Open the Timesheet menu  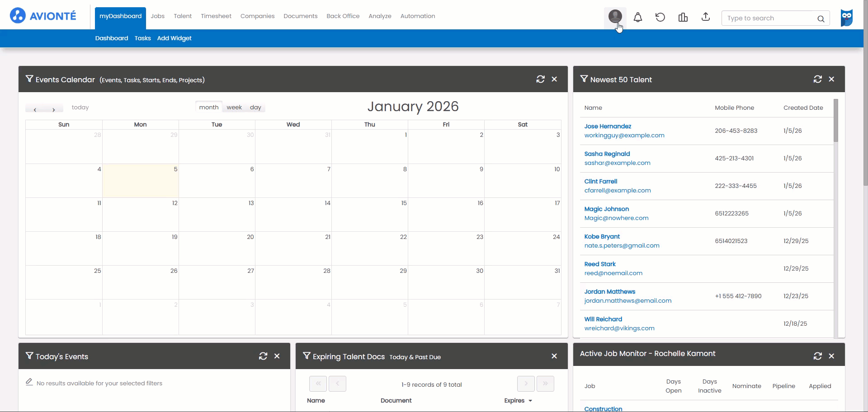point(216,16)
